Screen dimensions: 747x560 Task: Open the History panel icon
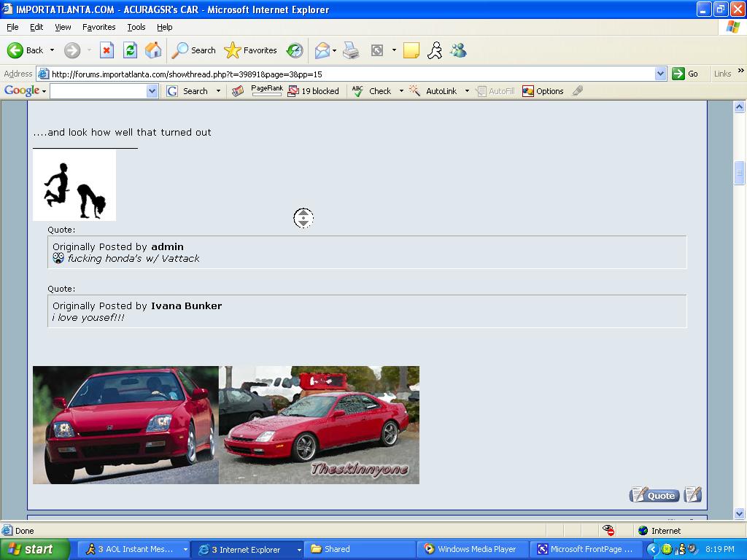pos(295,50)
